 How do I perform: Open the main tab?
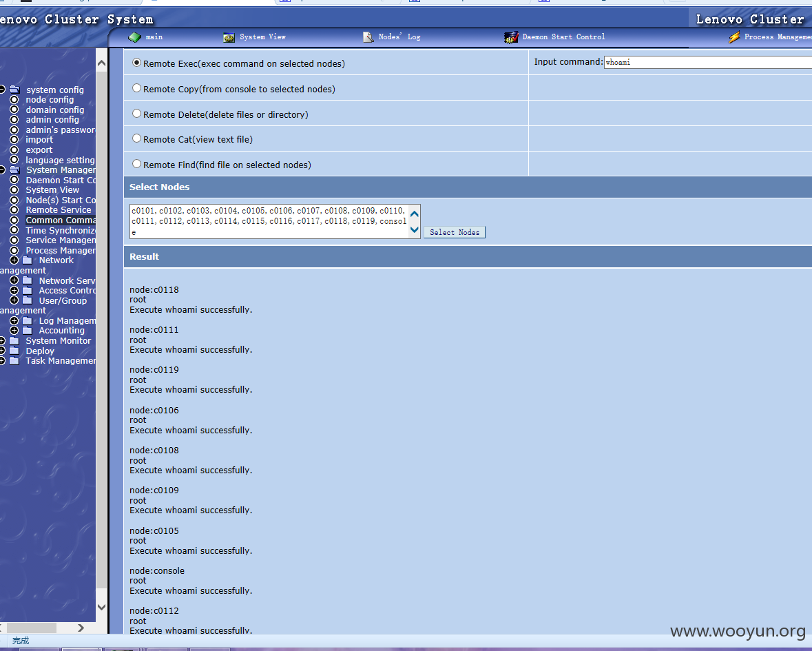(x=154, y=37)
